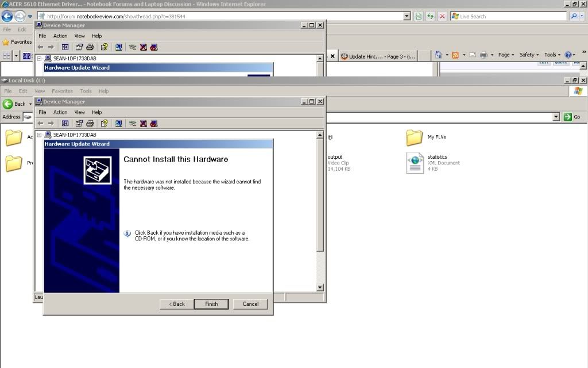Click Internet Explorer Refresh green arrows icon

pos(430,16)
